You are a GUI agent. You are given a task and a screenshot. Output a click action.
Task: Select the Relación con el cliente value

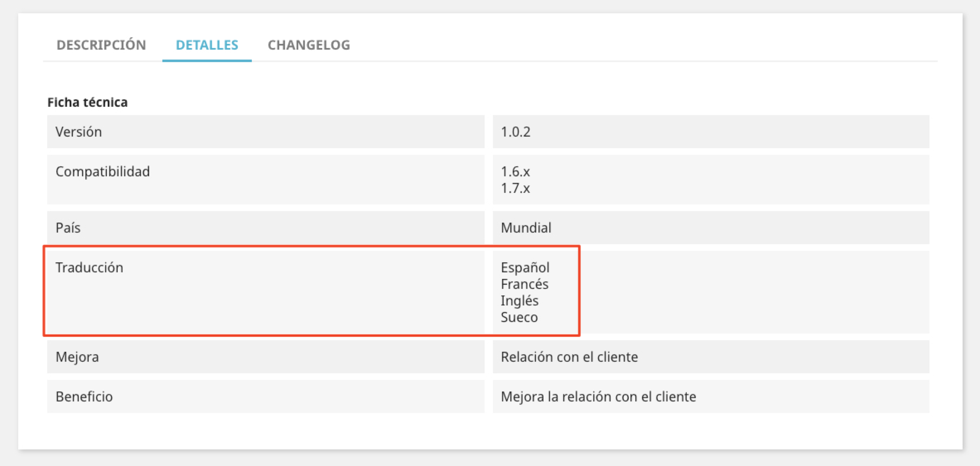point(569,357)
